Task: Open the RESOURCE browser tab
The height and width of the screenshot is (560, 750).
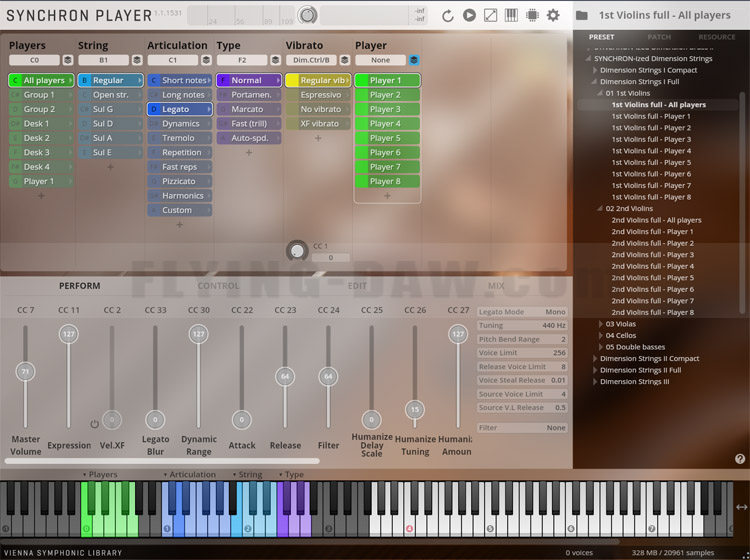Action: 717,37
